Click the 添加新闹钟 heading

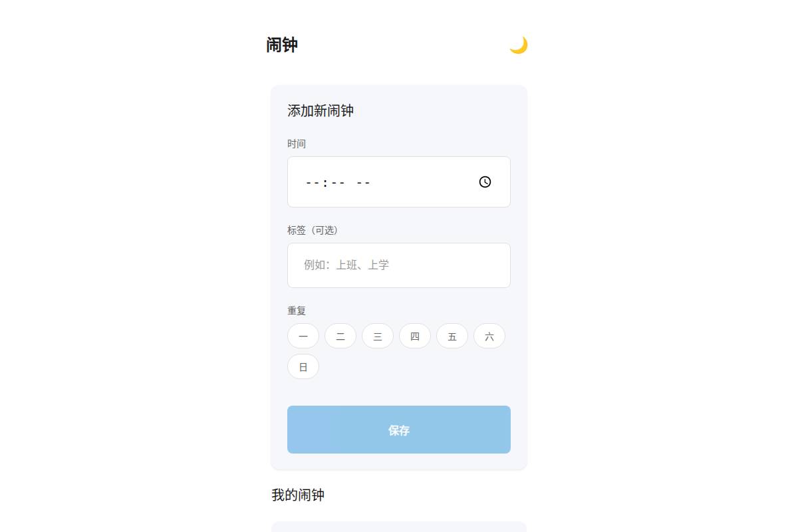(x=321, y=111)
